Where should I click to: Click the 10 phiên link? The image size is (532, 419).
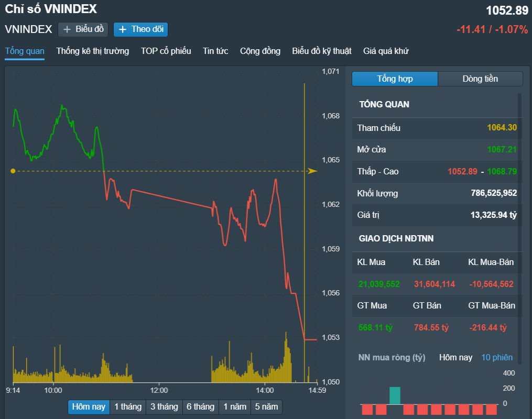[x=497, y=358]
